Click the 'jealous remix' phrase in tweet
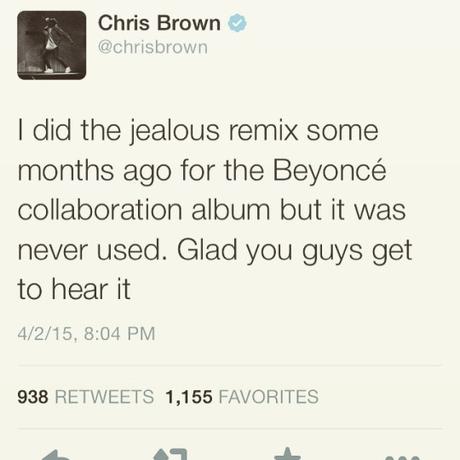This screenshot has height=460, width=460. coord(213,131)
